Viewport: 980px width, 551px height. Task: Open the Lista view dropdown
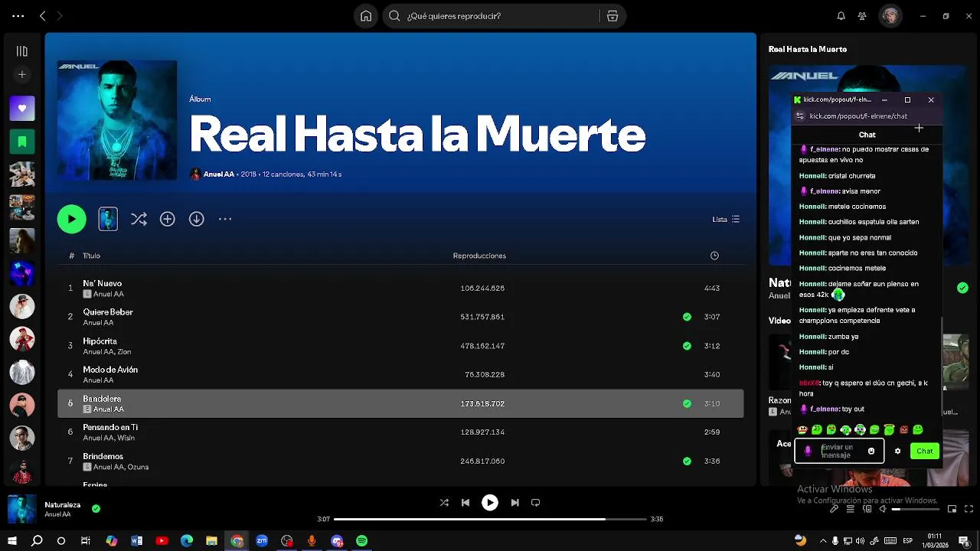tap(726, 219)
